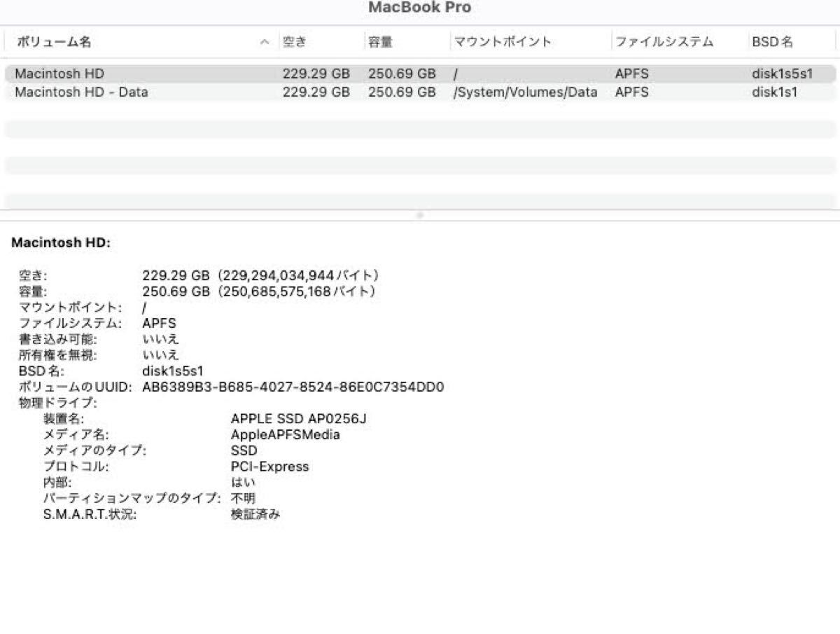This screenshot has height=634, width=840.
Task: Click 不明 partition map type value
Action: [243, 498]
